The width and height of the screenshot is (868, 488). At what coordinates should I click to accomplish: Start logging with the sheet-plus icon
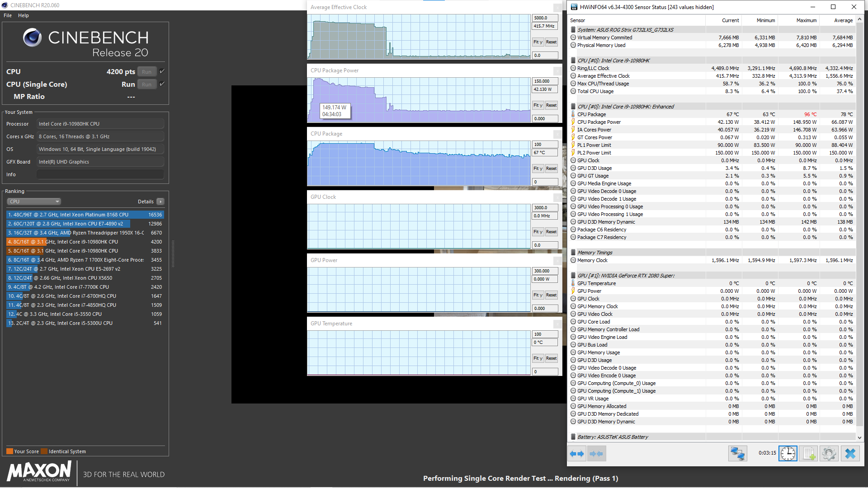click(808, 454)
